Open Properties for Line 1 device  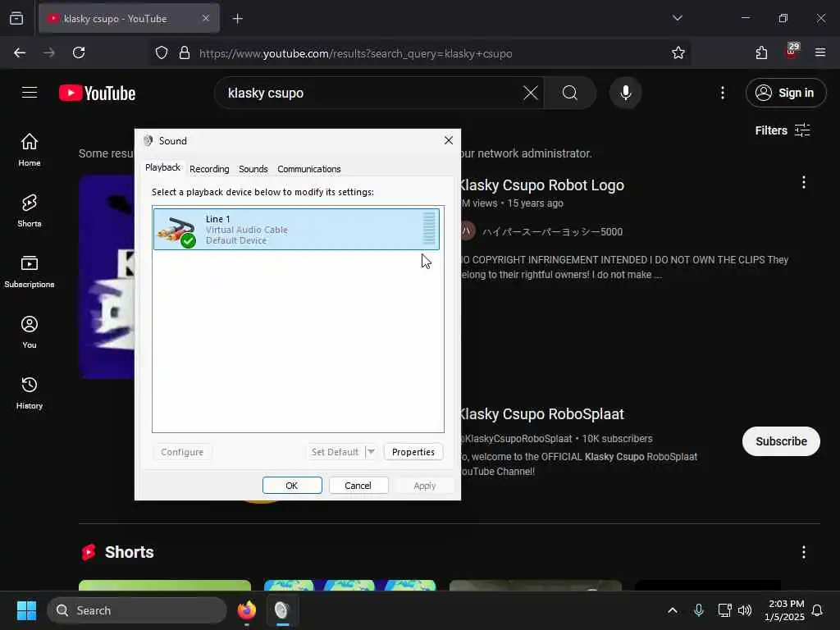click(x=413, y=452)
